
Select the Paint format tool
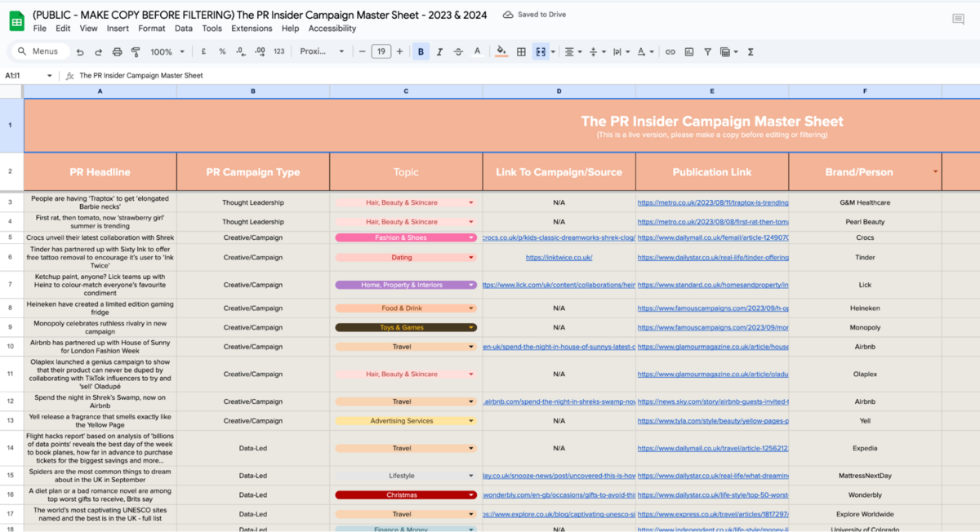click(x=136, y=51)
